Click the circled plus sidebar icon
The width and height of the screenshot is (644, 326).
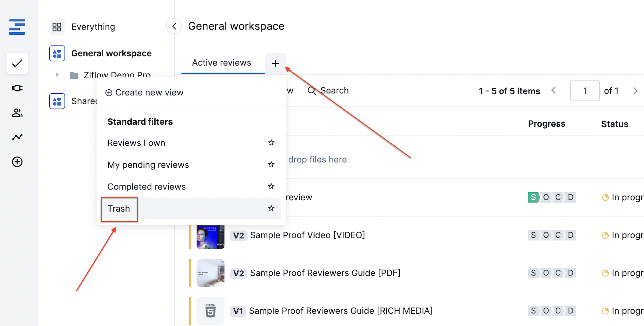(x=17, y=162)
